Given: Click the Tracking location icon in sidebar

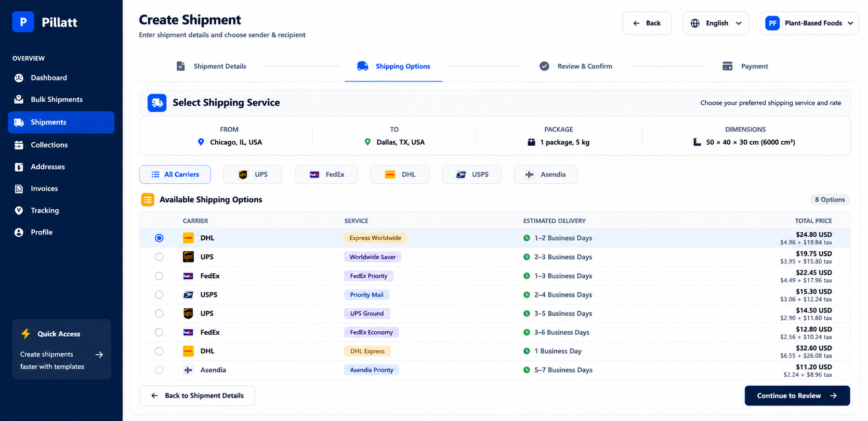Looking at the screenshot, I should point(19,210).
